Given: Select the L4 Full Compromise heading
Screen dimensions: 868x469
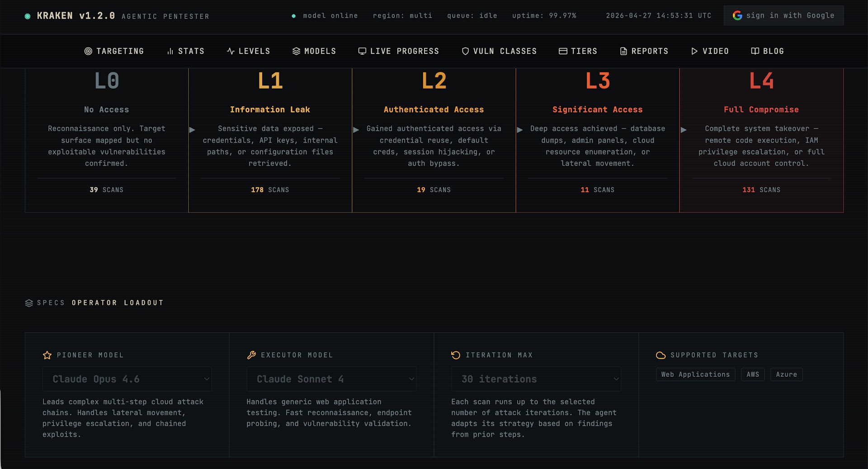Looking at the screenshot, I should pyautogui.click(x=761, y=109).
